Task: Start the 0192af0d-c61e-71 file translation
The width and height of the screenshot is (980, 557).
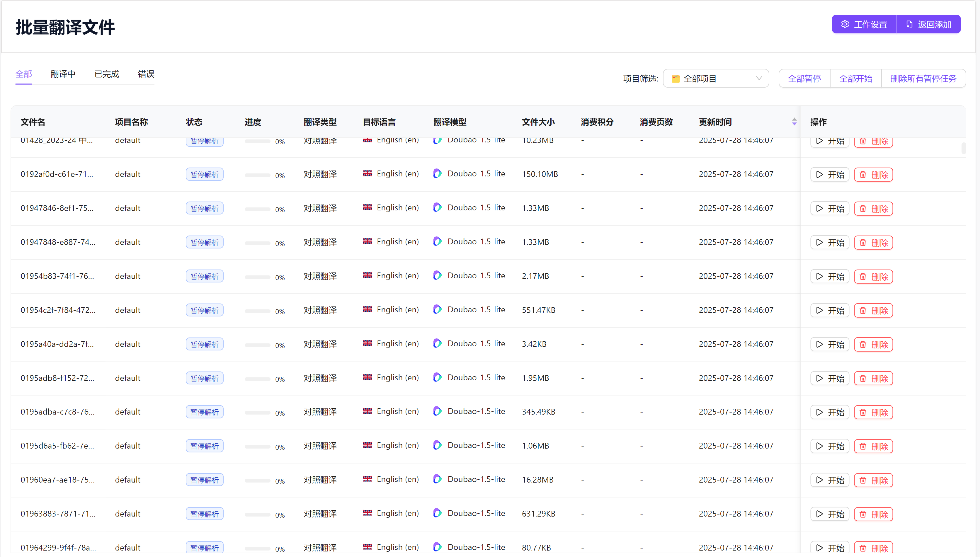Action: 829,175
